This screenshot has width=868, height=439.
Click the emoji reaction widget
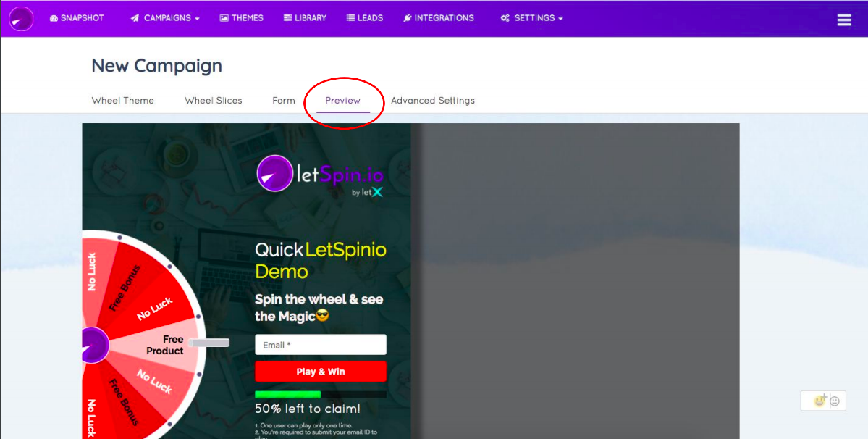(x=822, y=401)
